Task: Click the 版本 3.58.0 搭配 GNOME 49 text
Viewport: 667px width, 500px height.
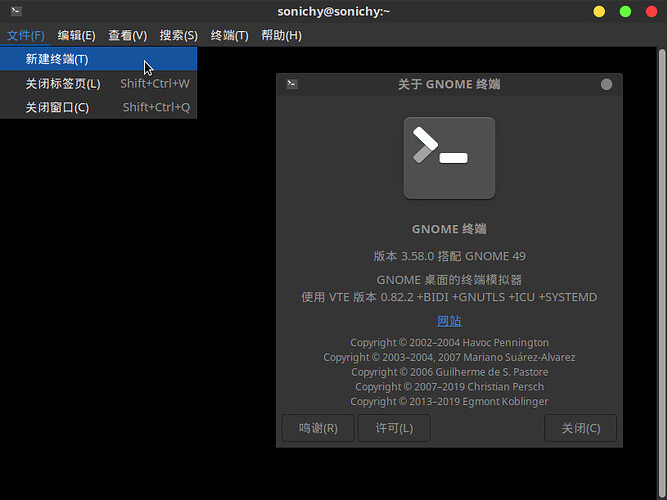Action: coord(449,256)
